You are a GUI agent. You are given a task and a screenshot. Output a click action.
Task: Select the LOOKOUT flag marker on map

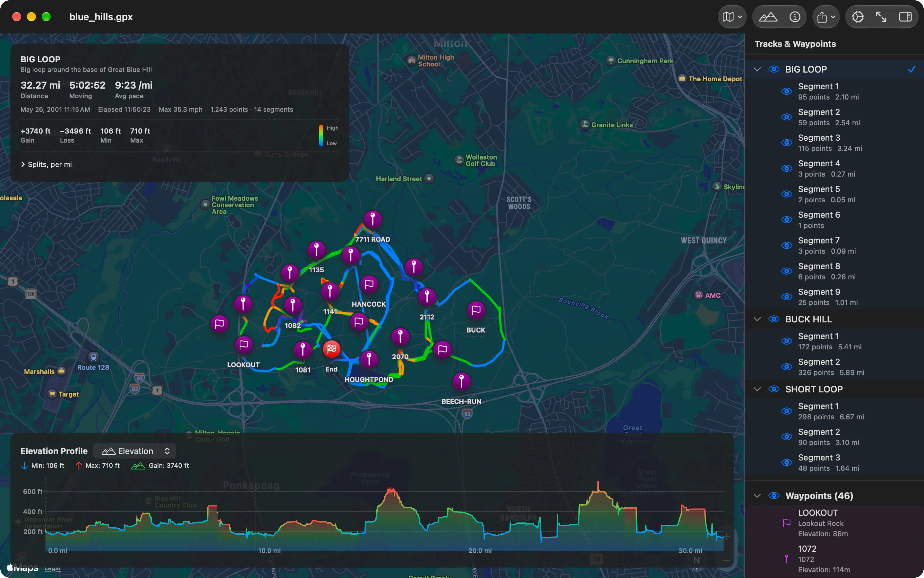pos(244,345)
